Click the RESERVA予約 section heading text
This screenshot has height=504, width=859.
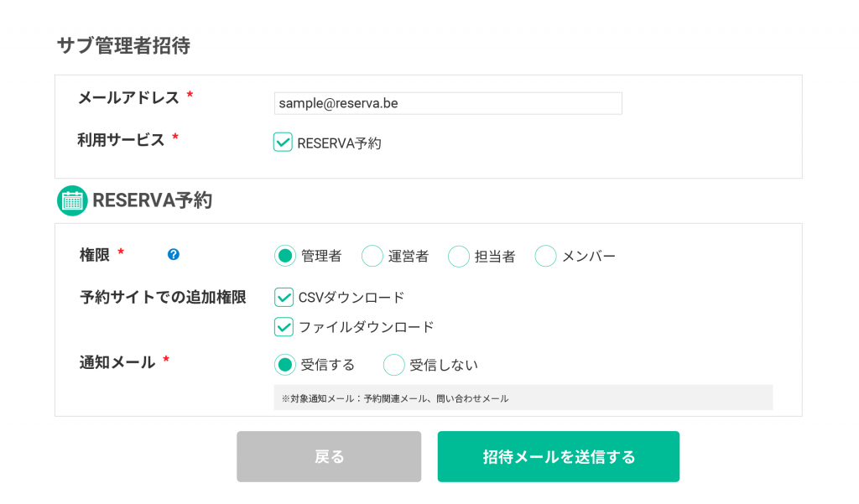[x=152, y=200]
